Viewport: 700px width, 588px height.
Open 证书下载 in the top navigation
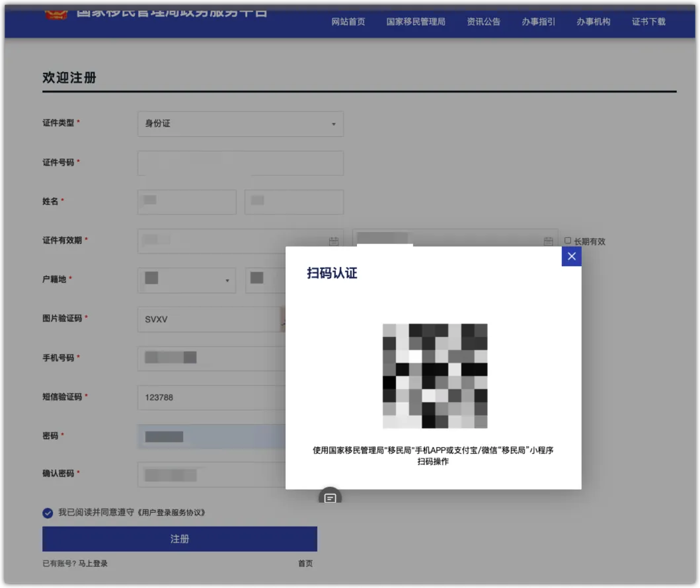coord(648,22)
